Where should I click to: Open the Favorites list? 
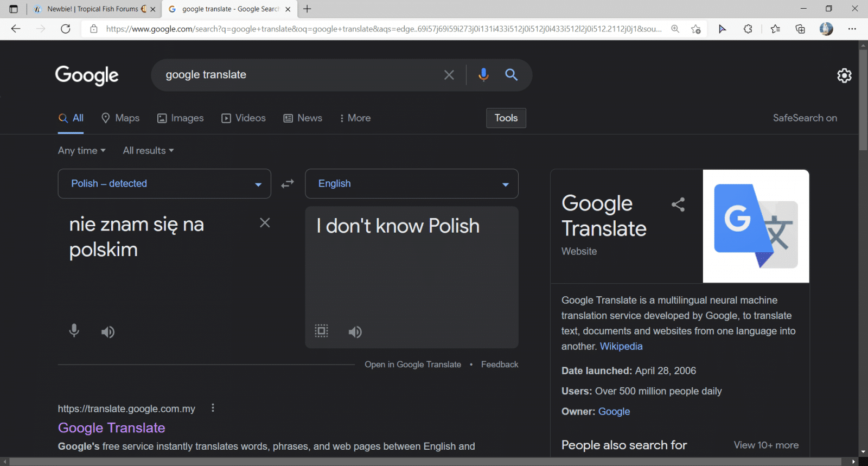[775, 29]
